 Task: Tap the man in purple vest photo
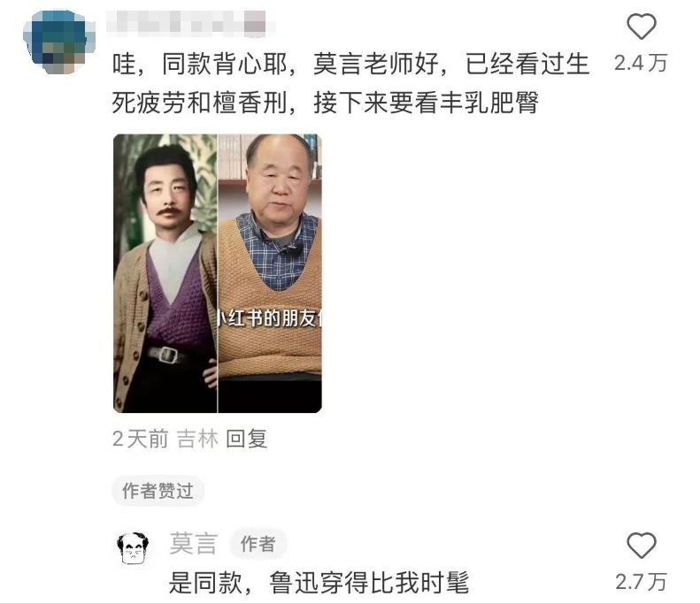click(165, 273)
